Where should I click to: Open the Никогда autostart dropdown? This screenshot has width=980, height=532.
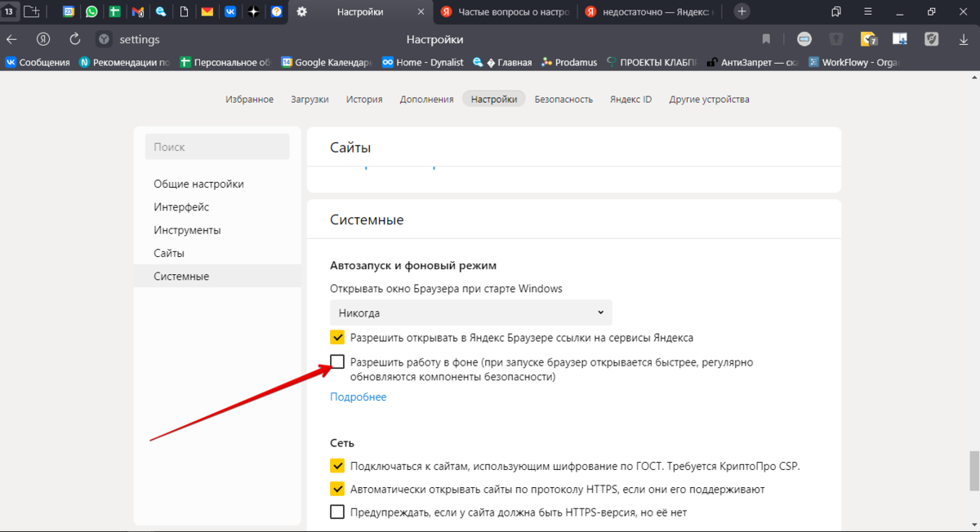[x=471, y=313]
